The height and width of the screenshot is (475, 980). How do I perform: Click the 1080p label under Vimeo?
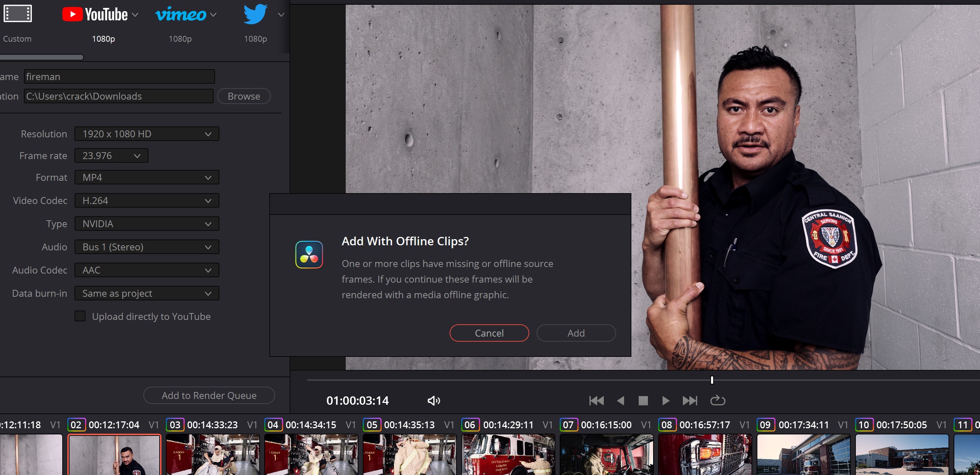[180, 39]
